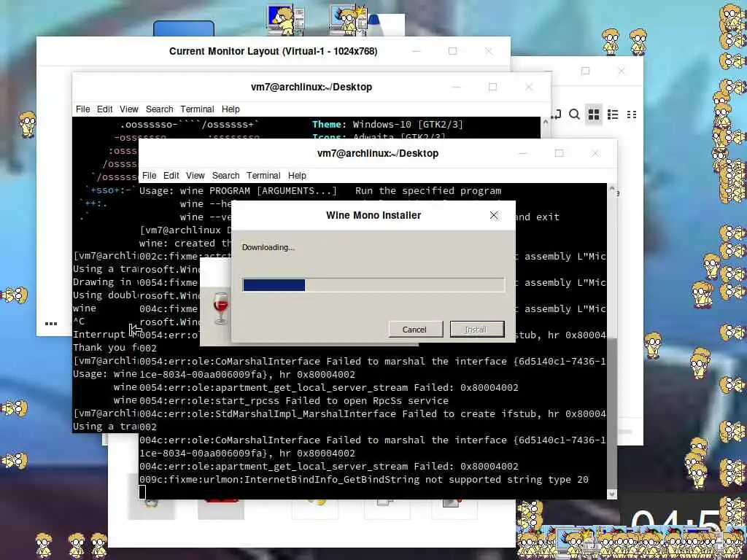Minimize the back terminal window
Image resolution: width=747 pixels, height=560 pixels.
pyautogui.click(x=457, y=87)
